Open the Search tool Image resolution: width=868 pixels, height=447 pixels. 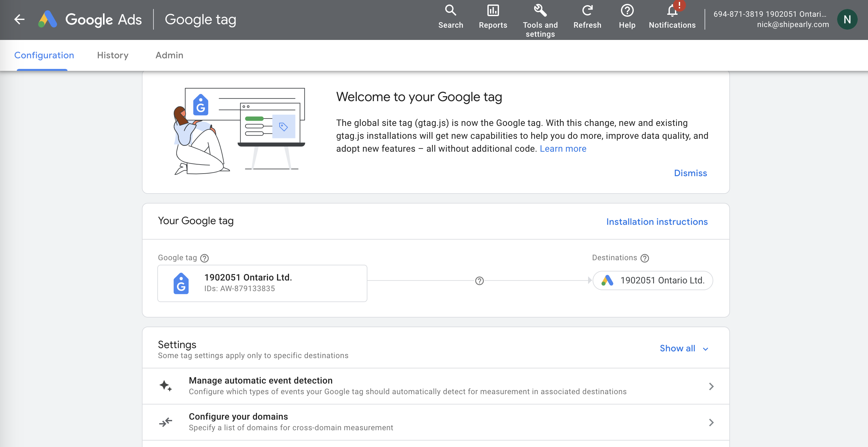(450, 17)
